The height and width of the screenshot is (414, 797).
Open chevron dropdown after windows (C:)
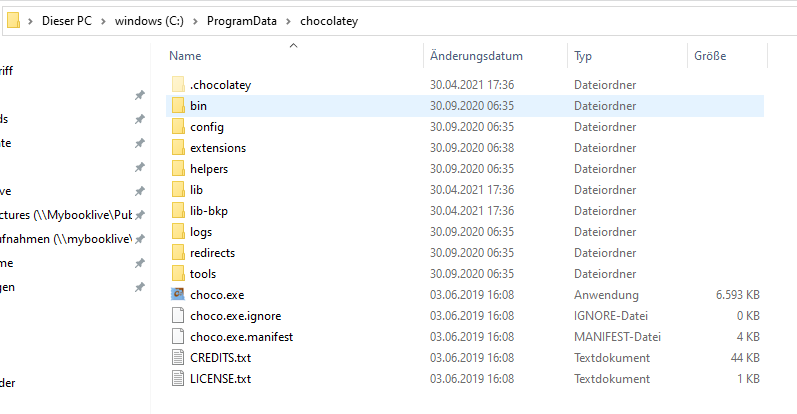(x=195, y=21)
